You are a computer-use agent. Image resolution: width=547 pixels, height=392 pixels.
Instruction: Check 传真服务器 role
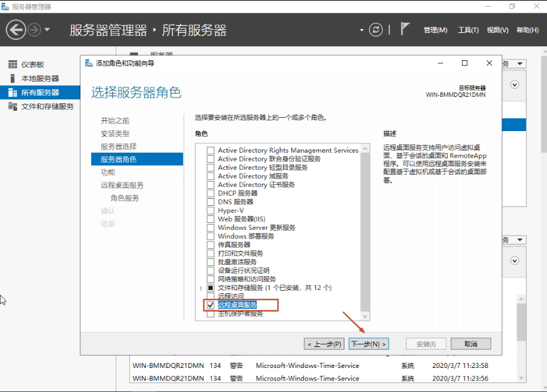click(210, 244)
